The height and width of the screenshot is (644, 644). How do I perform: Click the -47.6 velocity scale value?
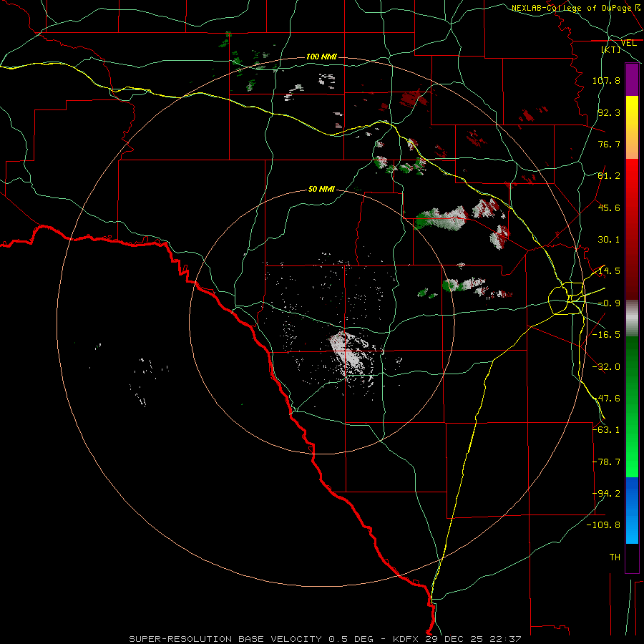[x=606, y=399]
